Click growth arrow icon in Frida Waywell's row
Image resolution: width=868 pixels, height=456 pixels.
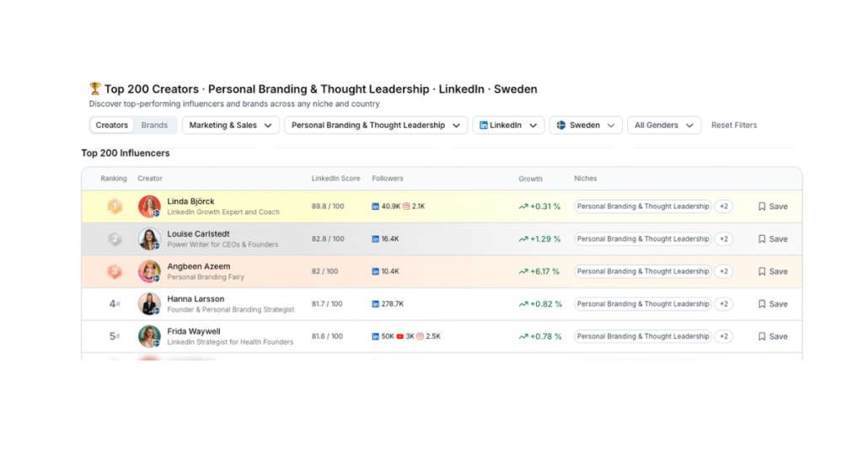523,336
